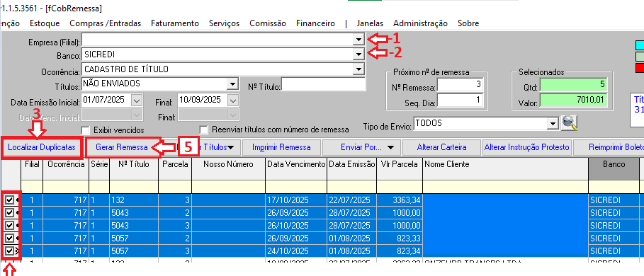Uncheck title 5043 parcela 3 row checkbox
Image resolution: width=644 pixels, height=276 pixels.
[x=9, y=226]
